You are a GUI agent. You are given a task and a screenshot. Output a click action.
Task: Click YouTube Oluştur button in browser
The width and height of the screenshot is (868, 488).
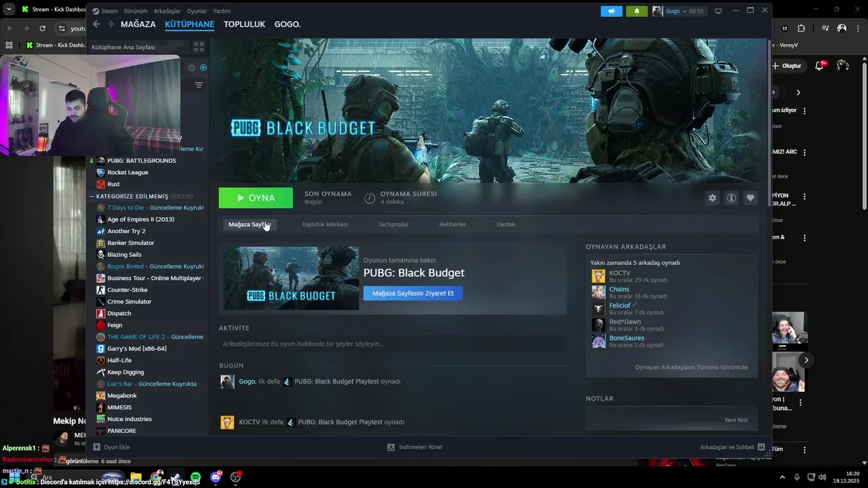pyautogui.click(x=787, y=66)
